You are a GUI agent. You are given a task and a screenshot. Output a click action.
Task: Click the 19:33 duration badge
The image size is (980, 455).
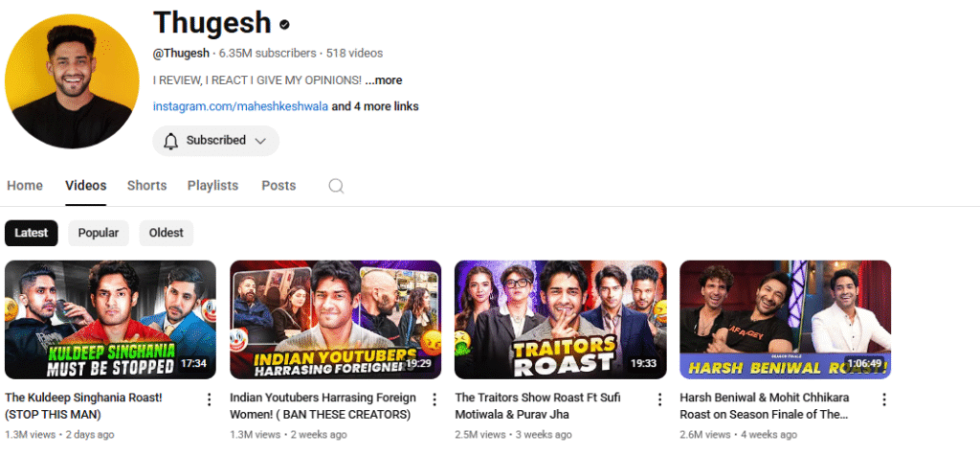[644, 363]
